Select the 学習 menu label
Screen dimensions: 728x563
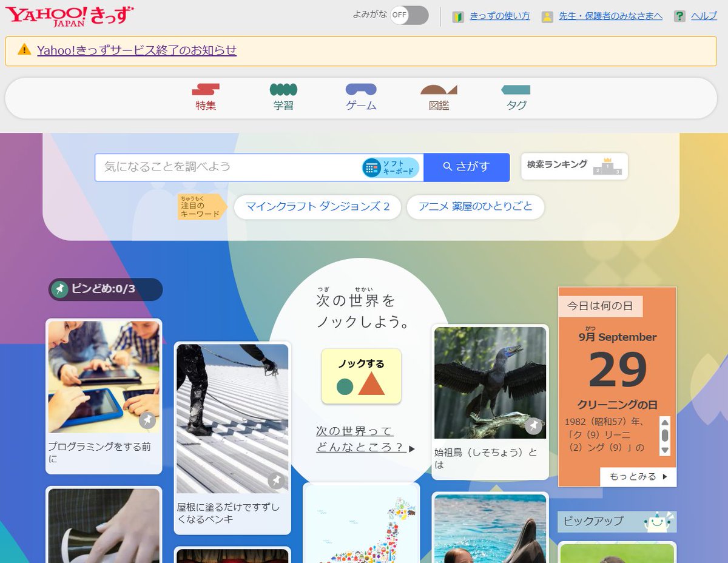click(x=283, y=106)
